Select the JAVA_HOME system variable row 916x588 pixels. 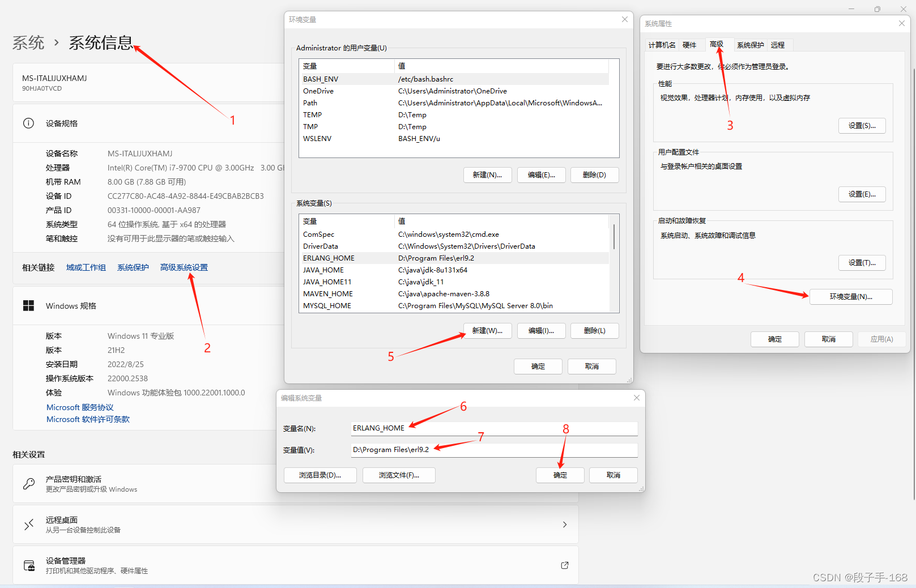pyautogui.click(x=454, y=270)
